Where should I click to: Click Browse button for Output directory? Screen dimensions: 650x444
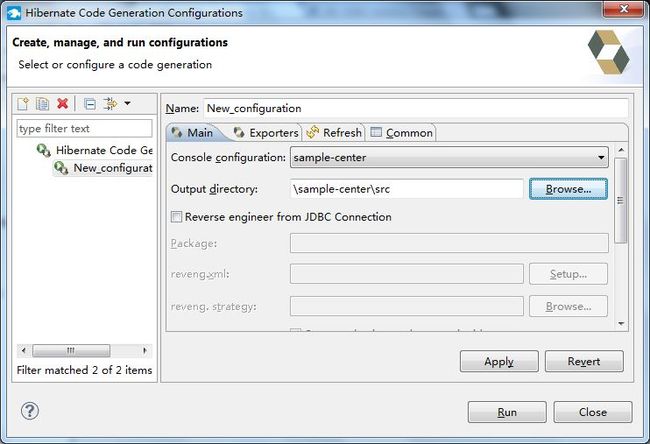[x=568, y=189]
